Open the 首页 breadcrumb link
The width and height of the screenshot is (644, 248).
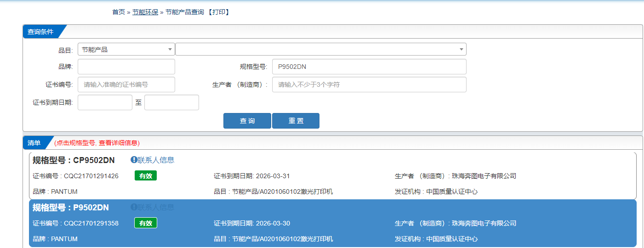click(119, 12)
